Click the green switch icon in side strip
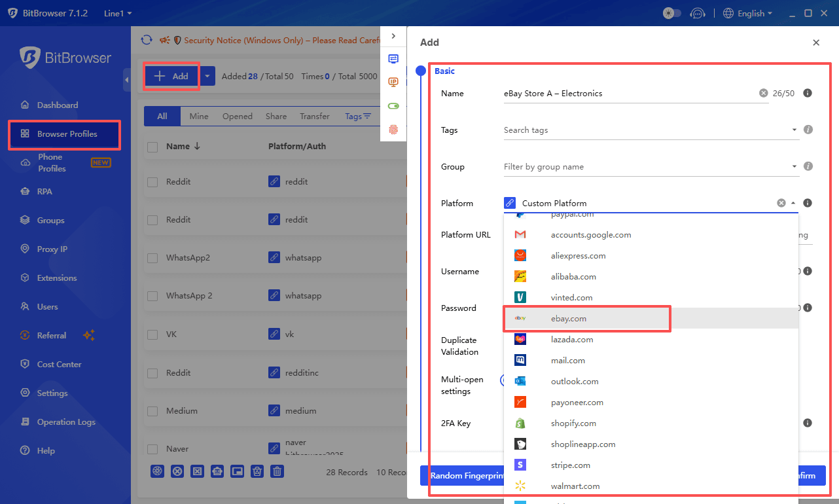This screenshot has height=504, width=839. [393, 106]
